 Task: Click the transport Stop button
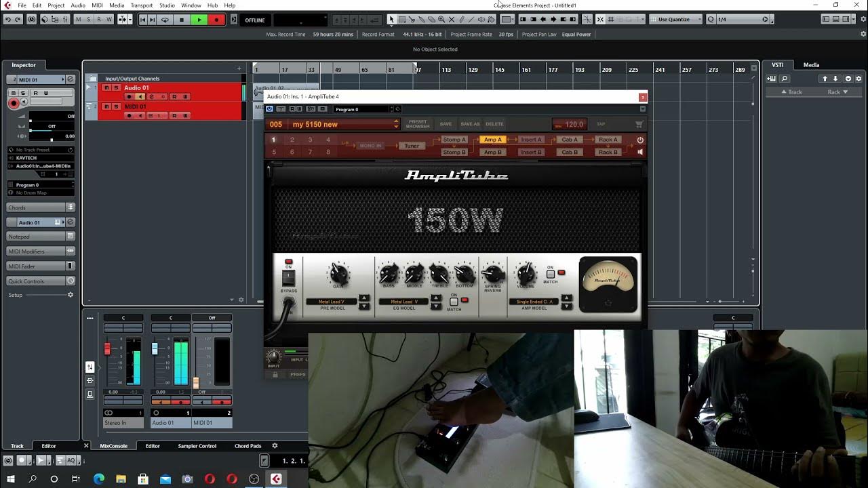pyautogui.click(x=182, y=20)
